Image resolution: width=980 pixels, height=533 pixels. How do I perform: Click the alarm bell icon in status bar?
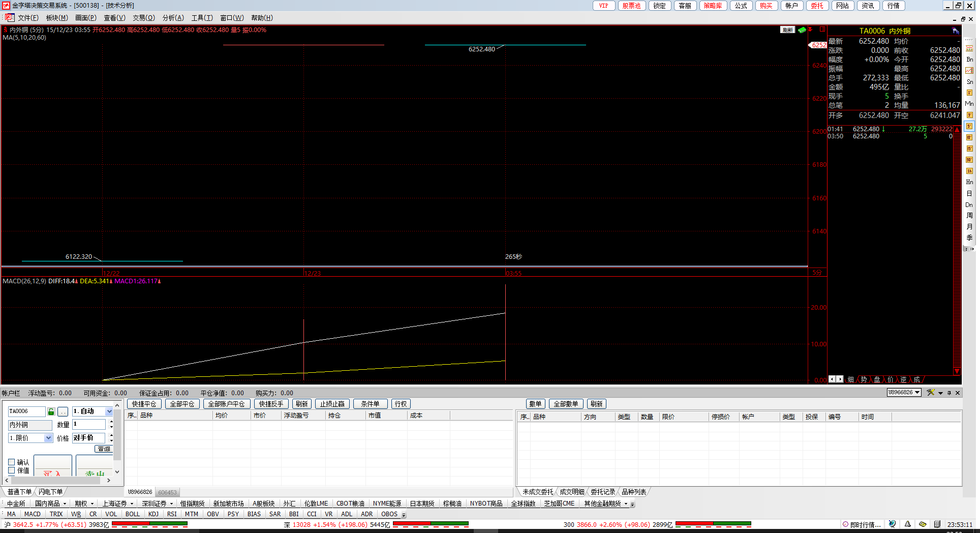point(907,524)
